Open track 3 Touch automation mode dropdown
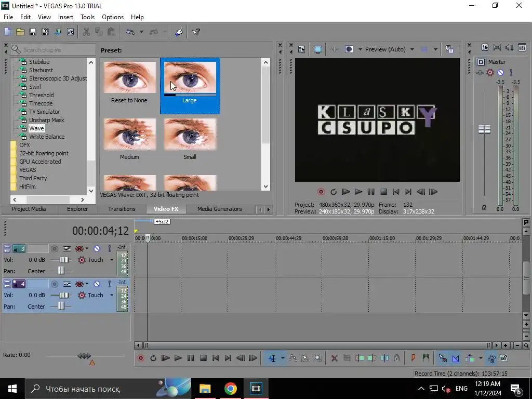This screenshot has height=399, width=532. point(112,260)
